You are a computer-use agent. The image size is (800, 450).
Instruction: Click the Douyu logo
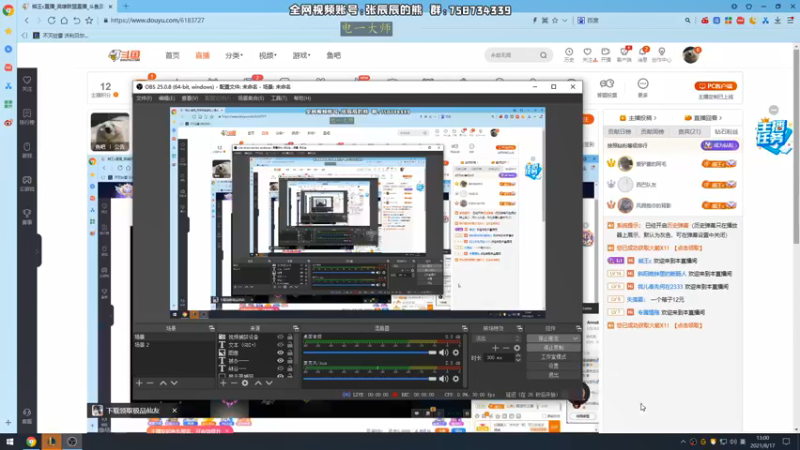coord(124,55)
